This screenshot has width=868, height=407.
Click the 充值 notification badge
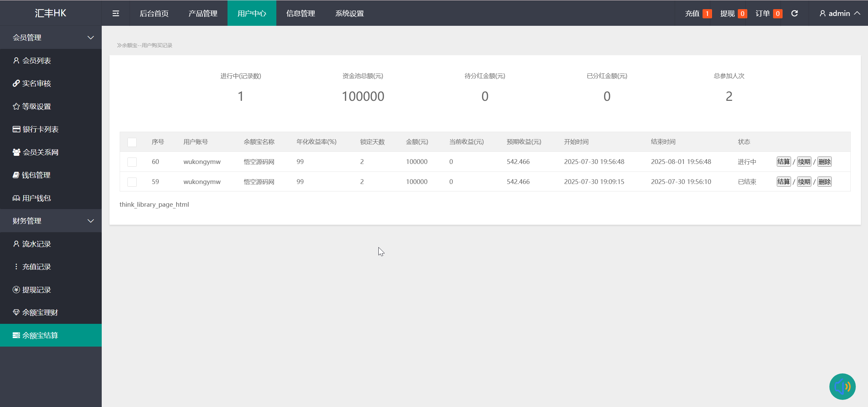tap(707, 14)
